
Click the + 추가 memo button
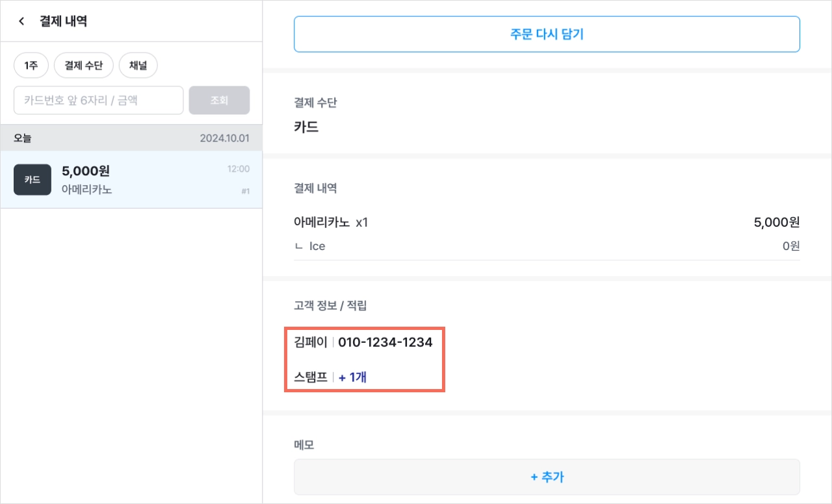pyautogui.click(x=547, y=477)
